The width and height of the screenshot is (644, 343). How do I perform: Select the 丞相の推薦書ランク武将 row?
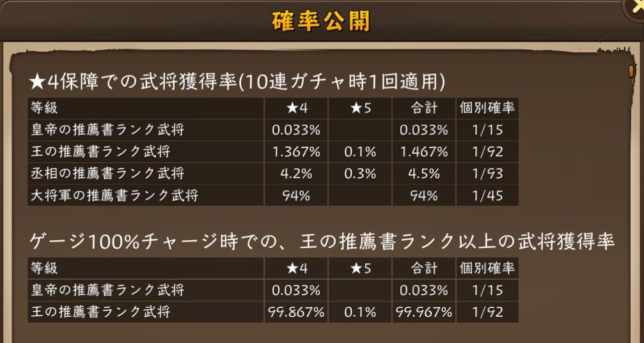108,174
